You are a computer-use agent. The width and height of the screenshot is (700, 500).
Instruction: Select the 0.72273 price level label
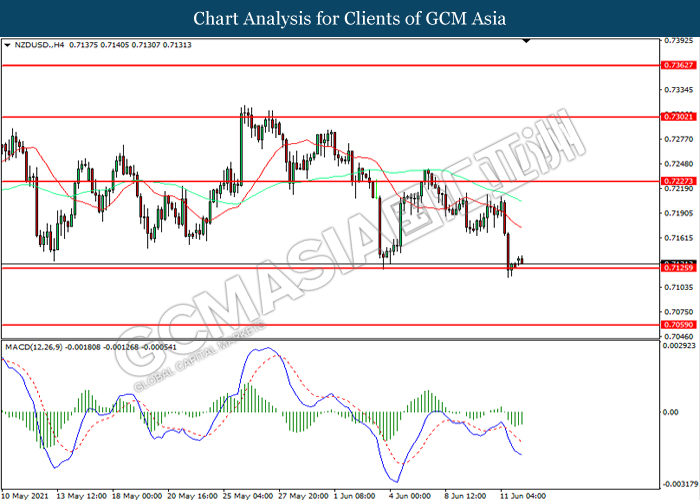click(679, 181)
